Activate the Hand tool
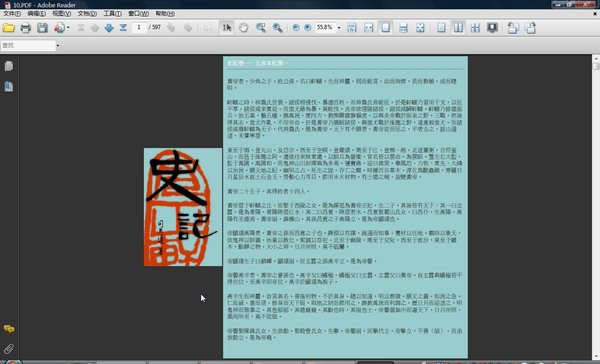Image resolution: width=600 pixels, height=364 pixels. tap(243, 28)
